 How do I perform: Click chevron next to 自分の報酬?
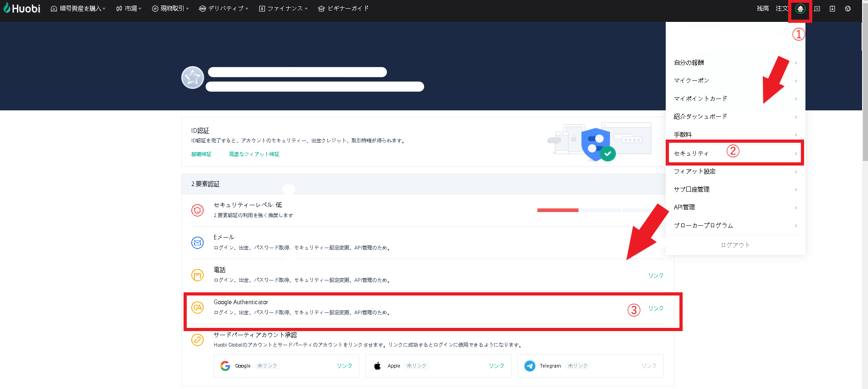click(796, 63)
